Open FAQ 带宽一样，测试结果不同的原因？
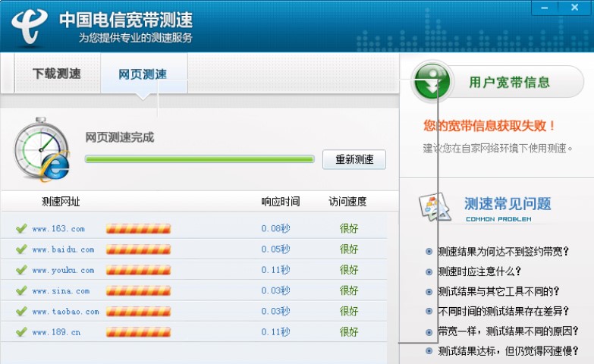 (508, 331)
